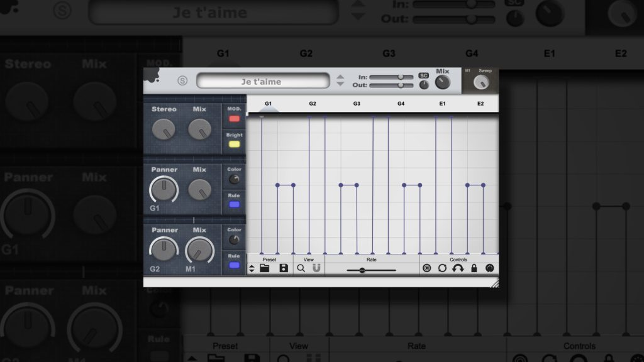644x362 pixels.
Task: Open the E1 envelope tab
Action: click(x=442, y=102)
